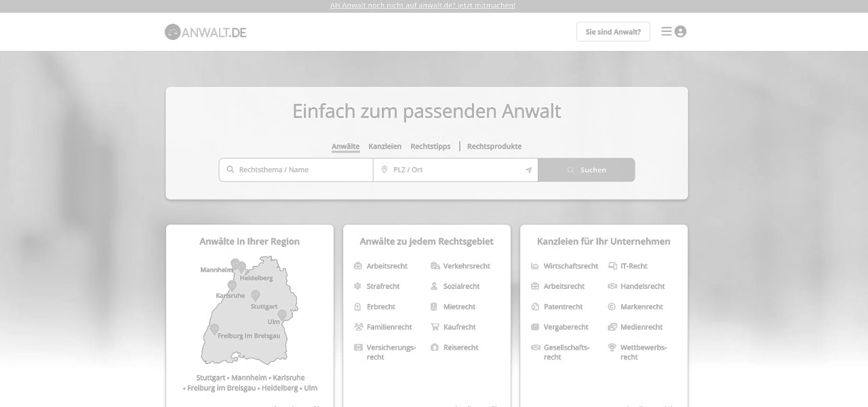The height and width of the screenshot is (407, 868).
Task: Click the ANWALT.DE logo
Action: 205,31
